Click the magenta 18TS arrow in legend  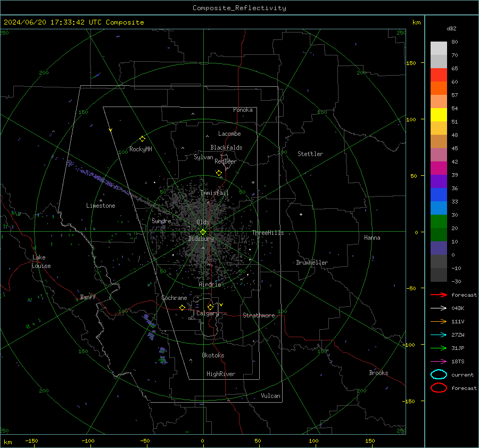(x=439, y=362)
